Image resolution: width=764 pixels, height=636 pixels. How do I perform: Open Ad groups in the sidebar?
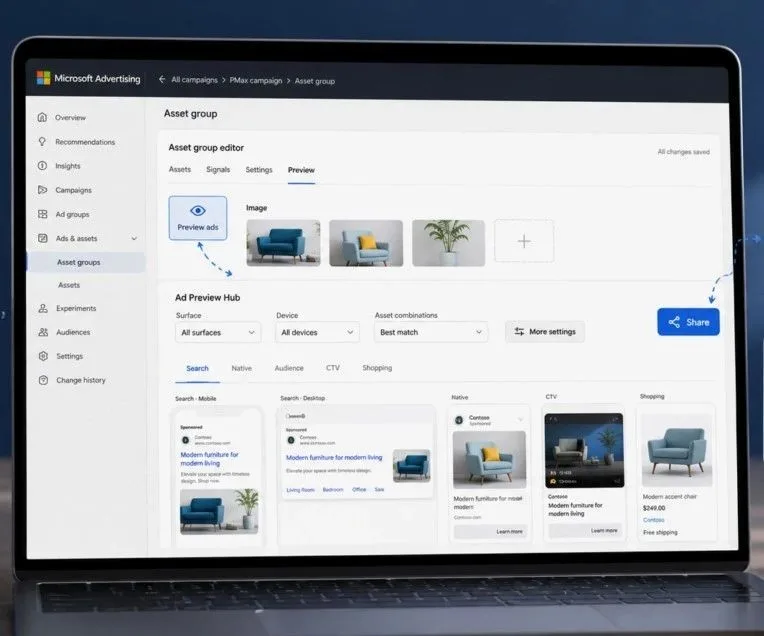pos(73,214)
